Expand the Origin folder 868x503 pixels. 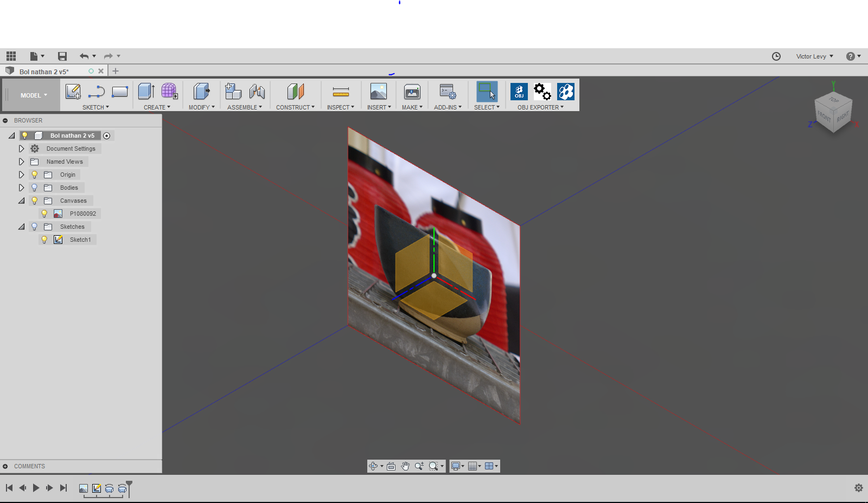21,175
